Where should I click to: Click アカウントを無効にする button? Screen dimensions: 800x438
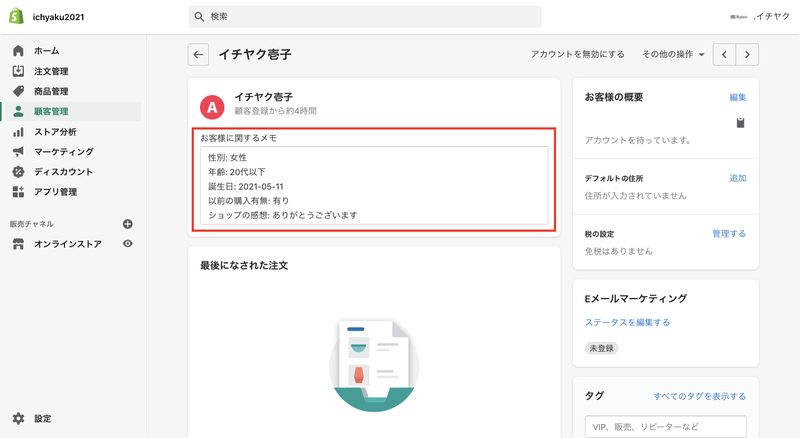pos(577,54)
